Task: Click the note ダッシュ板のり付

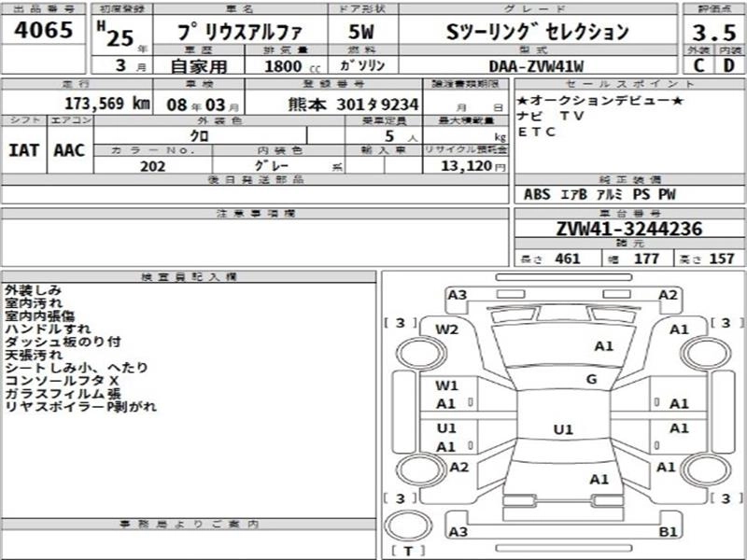Action: pos(63,342)
